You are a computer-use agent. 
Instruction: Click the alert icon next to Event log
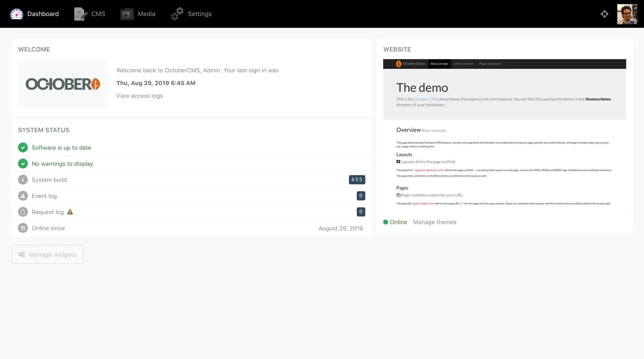tap(23, 195)
